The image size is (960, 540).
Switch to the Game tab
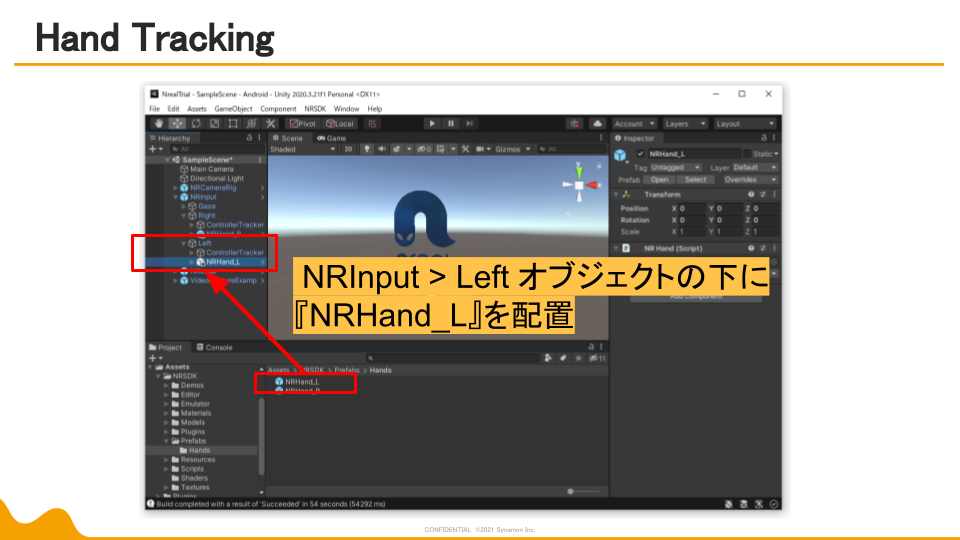point(332,138)
